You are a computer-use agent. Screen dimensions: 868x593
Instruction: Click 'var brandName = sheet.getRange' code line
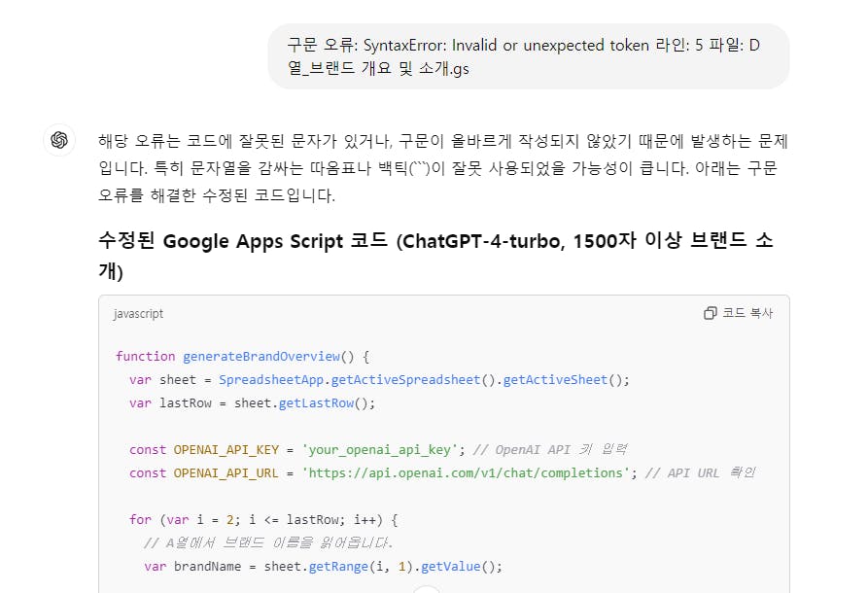point(323,567)
